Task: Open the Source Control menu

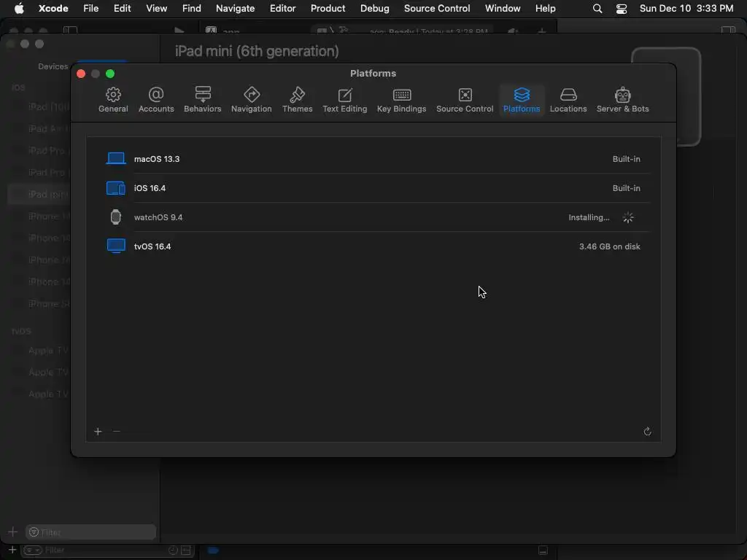Action: click(x=437, y=8)
